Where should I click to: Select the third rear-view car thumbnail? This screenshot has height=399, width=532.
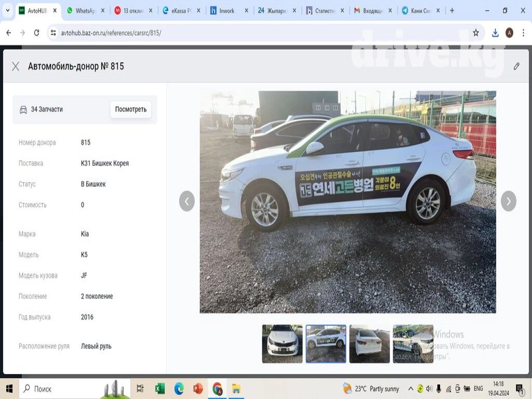(x=369, y=343)
